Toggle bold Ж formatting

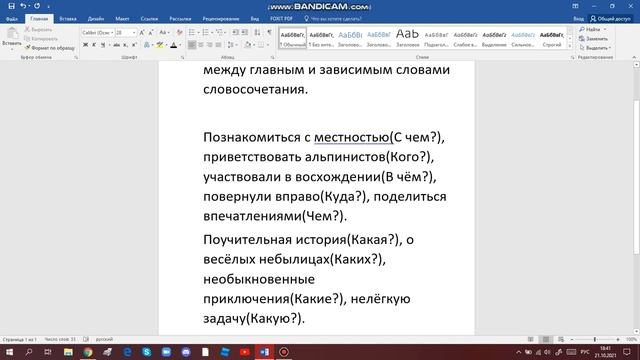coord(85,45)
